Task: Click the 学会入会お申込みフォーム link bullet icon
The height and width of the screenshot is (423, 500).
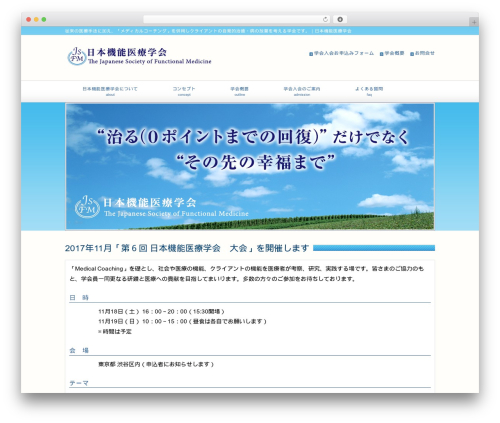Action: click(311, 54)
